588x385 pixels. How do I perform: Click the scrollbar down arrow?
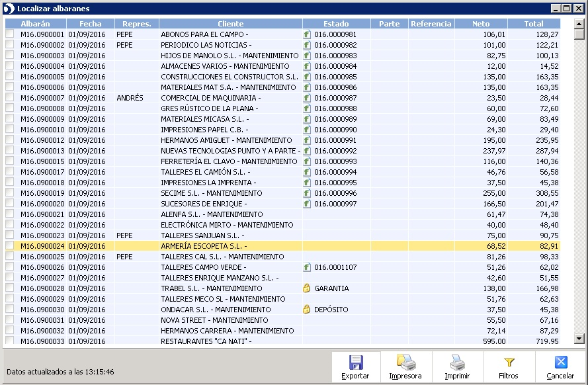[579, 339]
